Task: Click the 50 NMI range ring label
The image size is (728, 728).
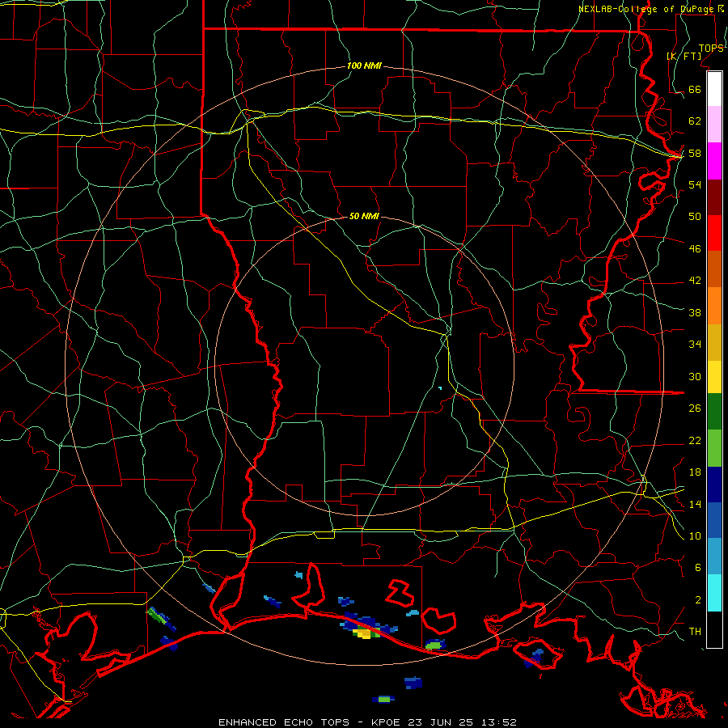Action: click(x=364, y=216)
